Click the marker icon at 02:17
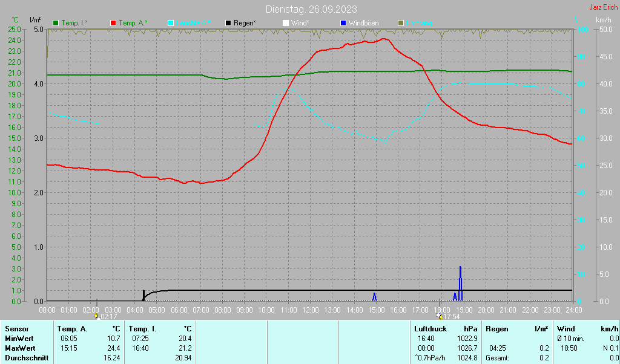The image size is (620, 364). [x=96, y=316]
